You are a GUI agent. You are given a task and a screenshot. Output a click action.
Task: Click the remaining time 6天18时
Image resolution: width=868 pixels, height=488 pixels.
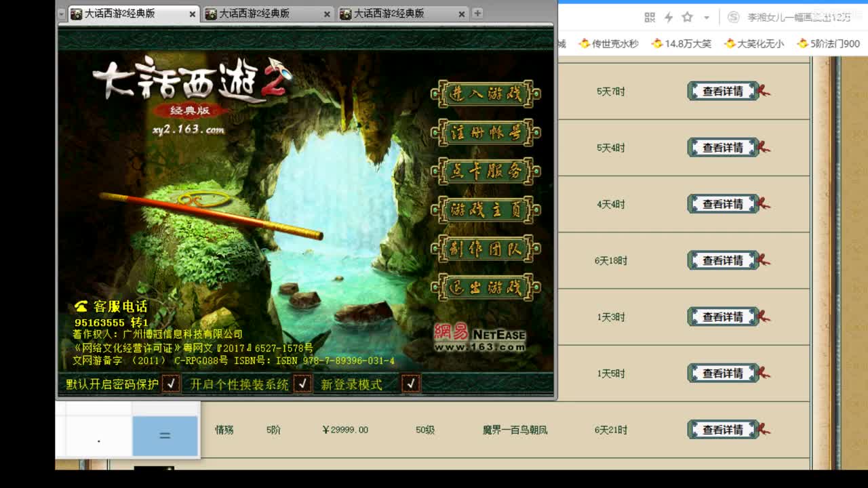click(x=611, y=260)
